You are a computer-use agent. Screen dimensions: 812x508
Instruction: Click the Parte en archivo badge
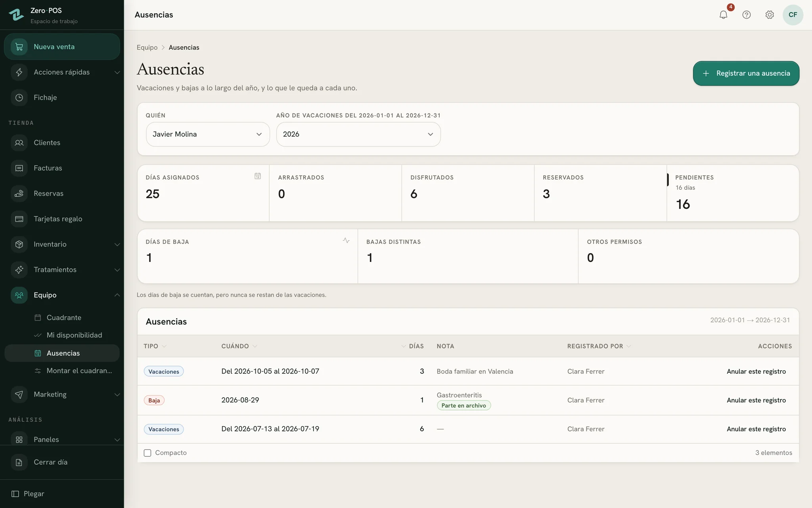pyautogui.click(x=463, y=406)
